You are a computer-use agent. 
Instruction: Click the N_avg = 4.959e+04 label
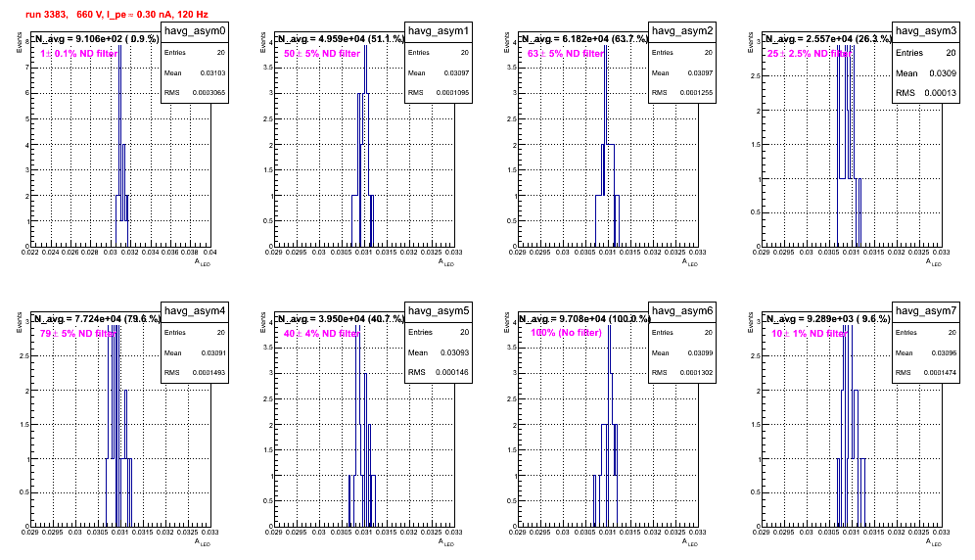click(341, 38)
